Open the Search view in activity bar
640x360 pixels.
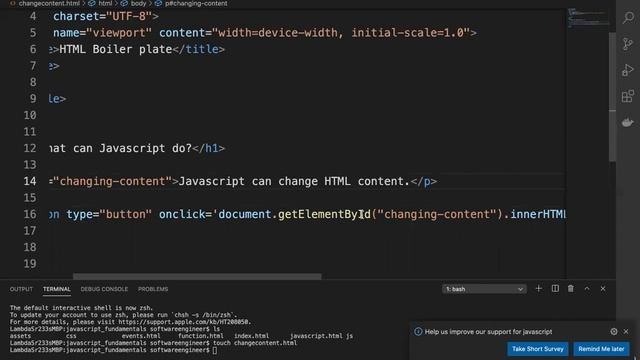click(628, 18)
